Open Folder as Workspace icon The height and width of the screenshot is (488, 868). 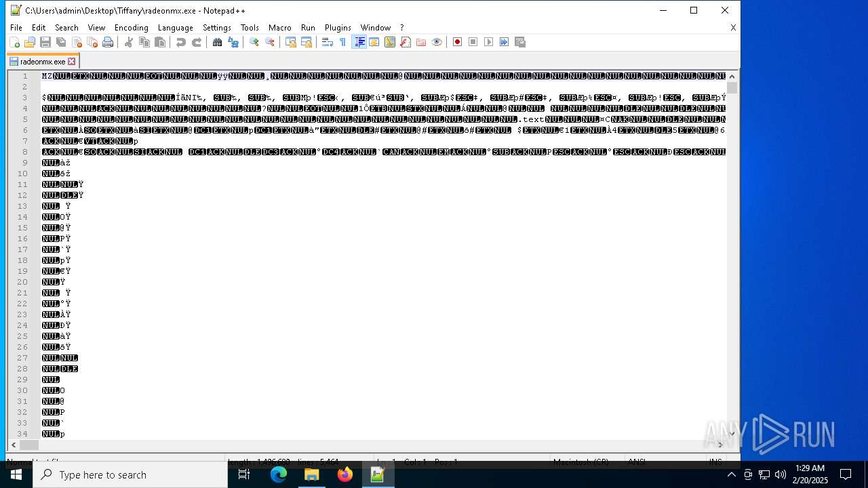click(421, 42)
